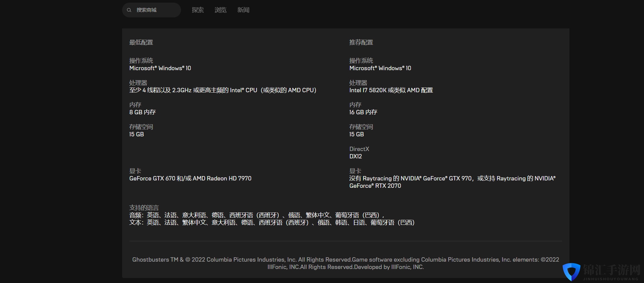Screen dimensions: 644x283
Task: Click IllFonic developed-by copyright line
Action: [346, 267]
